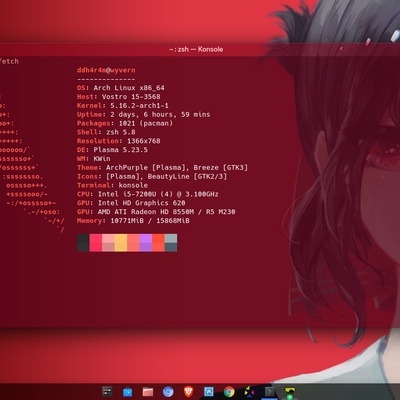Open the file manager folder icon in taskbar
Screen dimensions: 400x400
(x=148, y=392)
